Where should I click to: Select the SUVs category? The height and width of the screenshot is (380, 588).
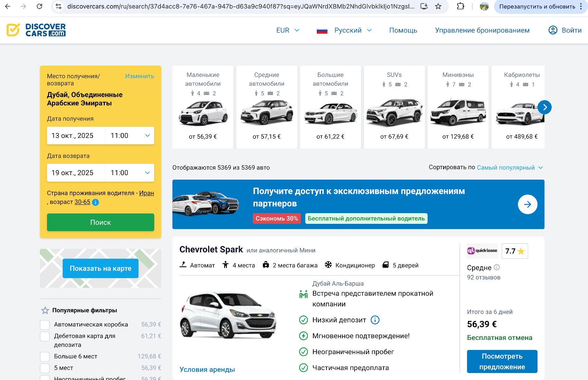point(394,107)
